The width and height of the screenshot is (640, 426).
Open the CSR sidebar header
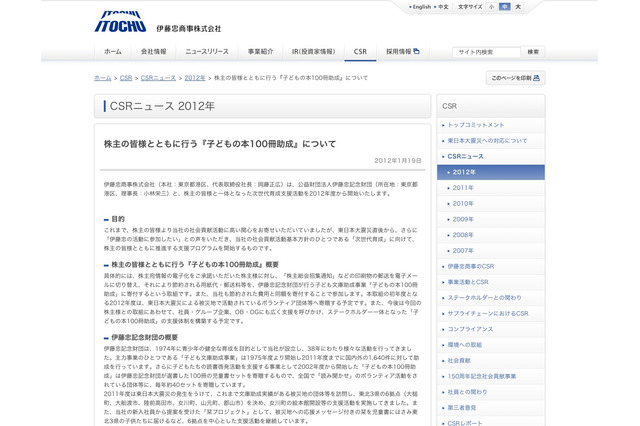pyautogui.click(x=491, y=106)
